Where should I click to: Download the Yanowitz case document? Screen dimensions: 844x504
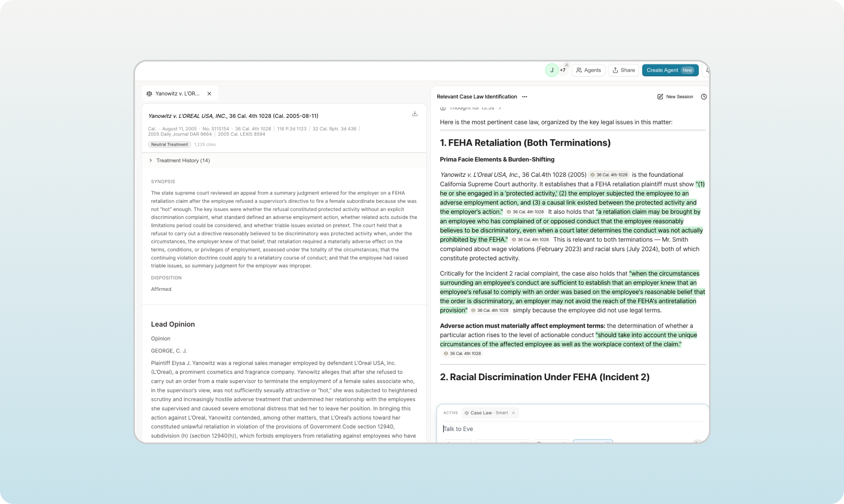pos(414,114)
